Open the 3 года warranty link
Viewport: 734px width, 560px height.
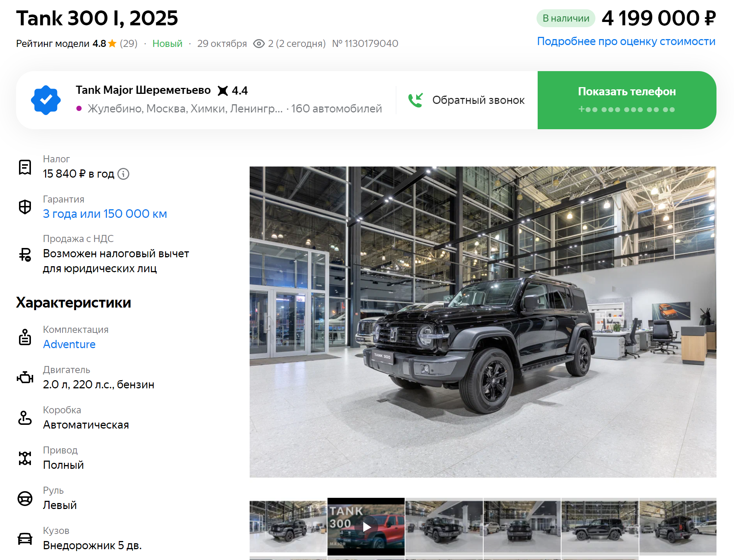click(105, 214)
